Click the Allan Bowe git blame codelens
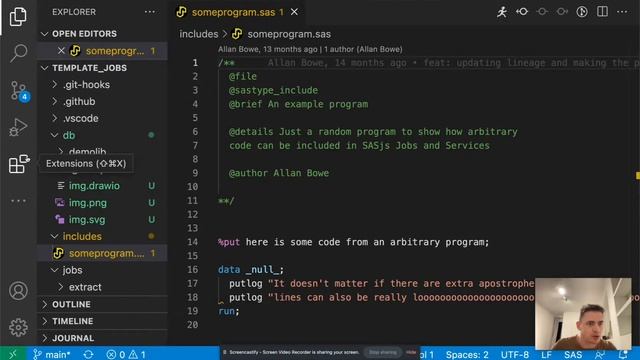This screenshot has width=640, height=360. click(x=310, y=49)
